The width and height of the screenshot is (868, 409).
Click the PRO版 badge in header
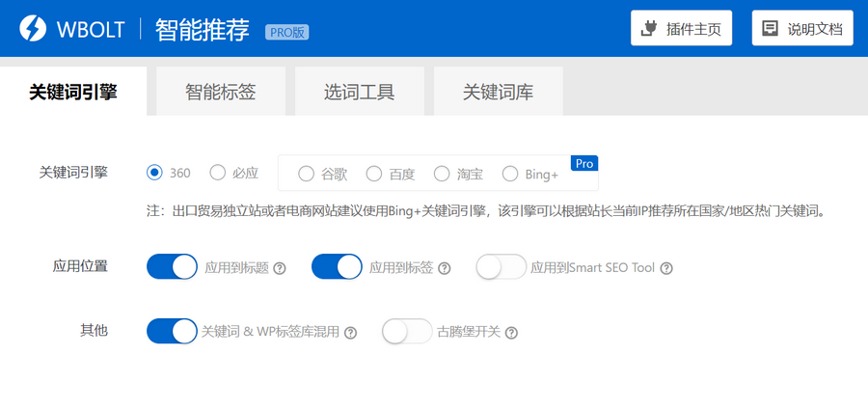click(287, 32)
